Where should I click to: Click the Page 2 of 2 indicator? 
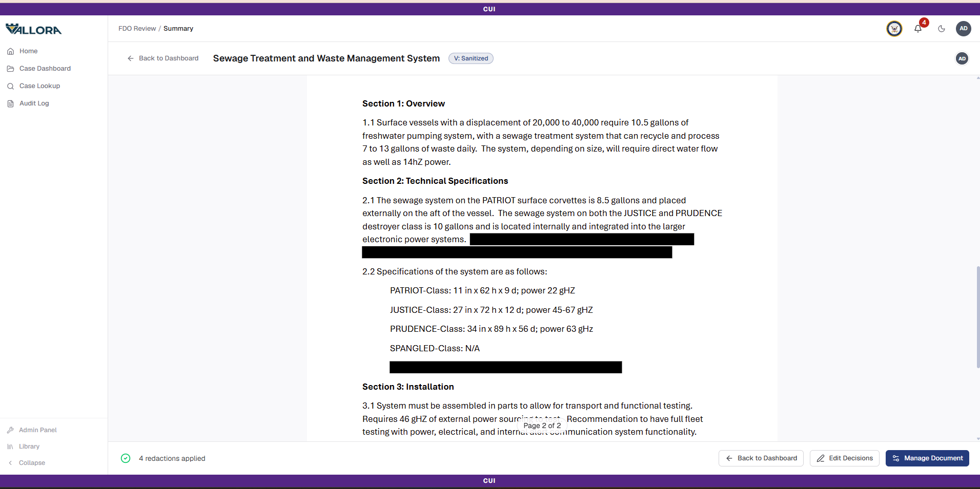542,426
